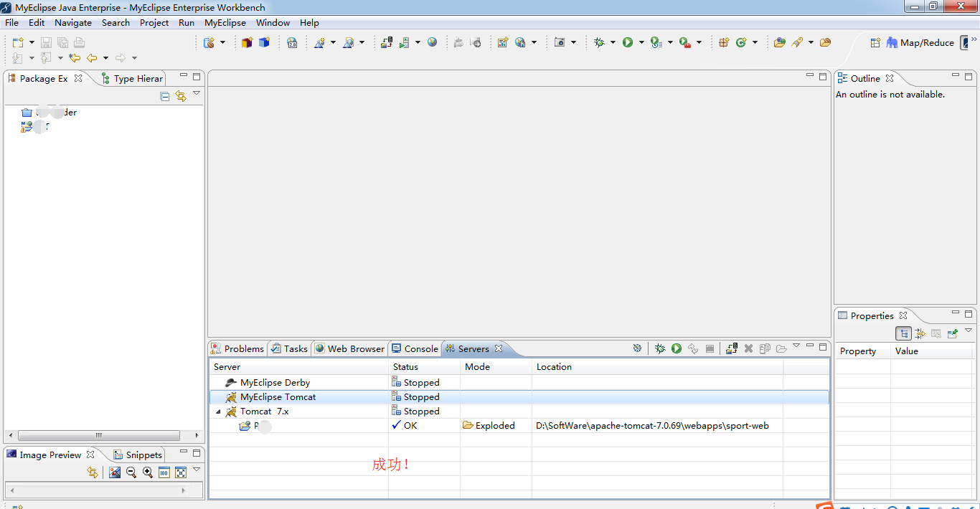Switch to the Type Hierarchy tab
Screen dimensions: 980x509
pos(133,78)
